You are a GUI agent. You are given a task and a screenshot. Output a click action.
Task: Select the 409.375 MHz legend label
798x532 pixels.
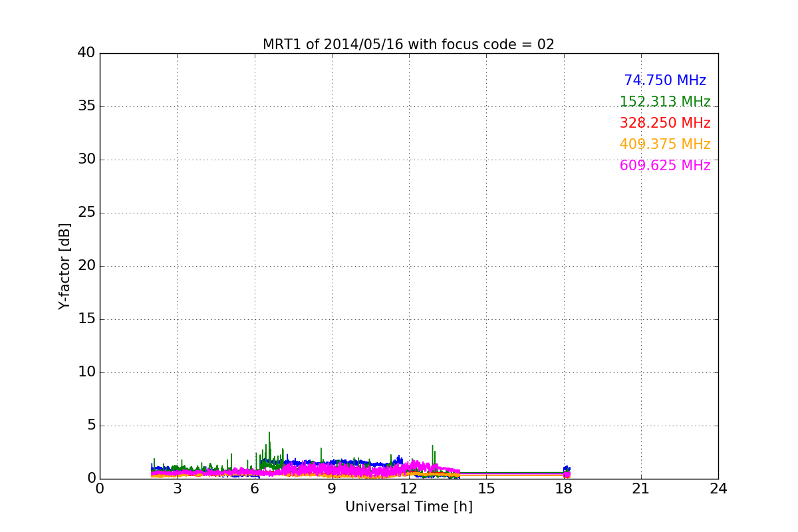click(x=665, y=144)
